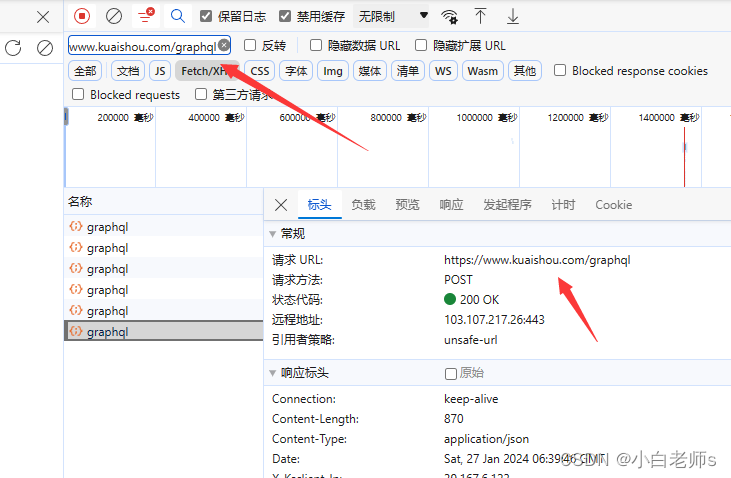The width and height of the screenshot is (731, 478).
Task: Select the highlighted last graphql request
Action: pos(164,331)
